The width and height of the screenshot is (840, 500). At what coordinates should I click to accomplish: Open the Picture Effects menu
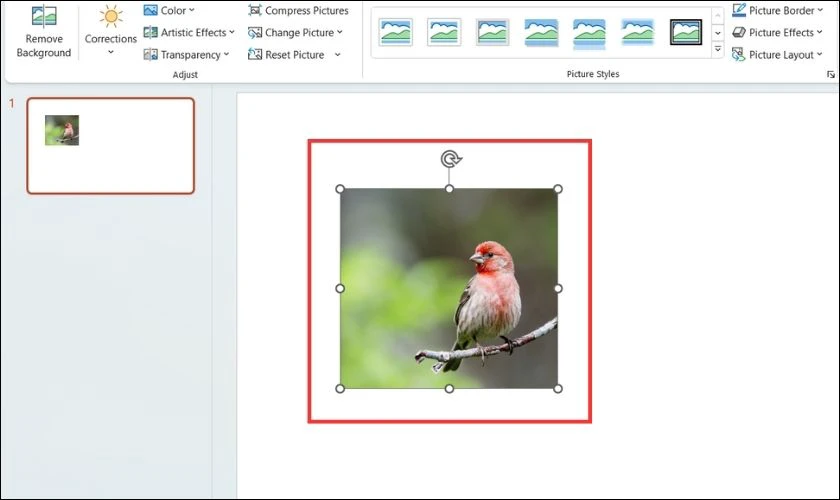pos(777,33)
